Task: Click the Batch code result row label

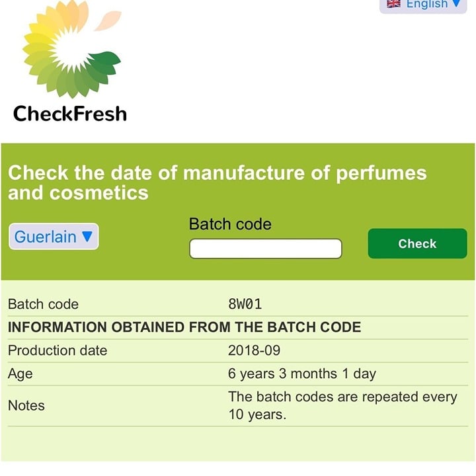Action: point(43,304)
